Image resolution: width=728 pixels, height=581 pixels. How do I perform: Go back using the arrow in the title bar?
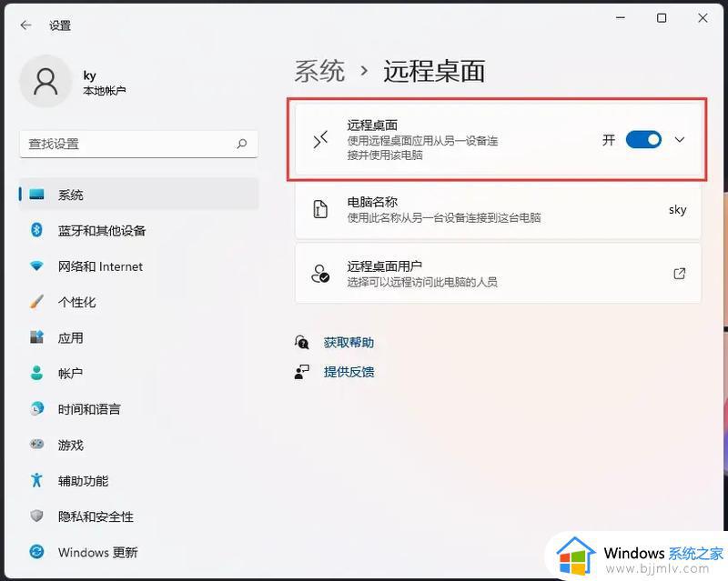coord(26,25)
